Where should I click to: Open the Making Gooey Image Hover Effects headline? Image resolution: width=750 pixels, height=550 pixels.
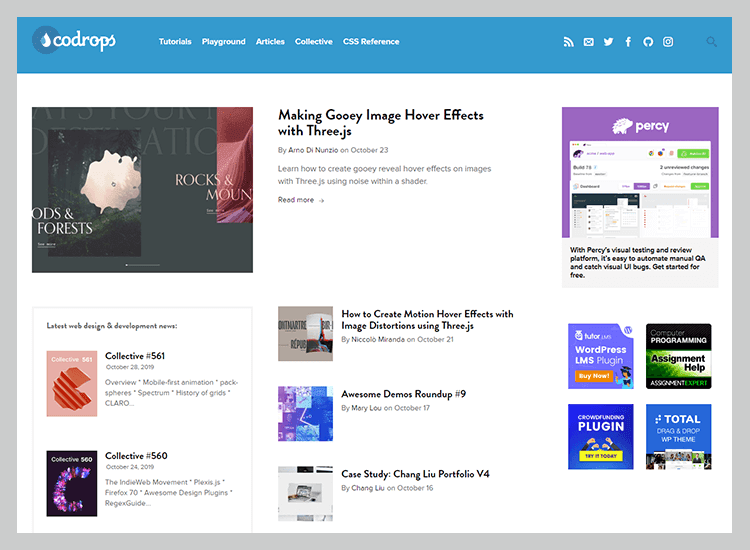click(x=381, y=122)
